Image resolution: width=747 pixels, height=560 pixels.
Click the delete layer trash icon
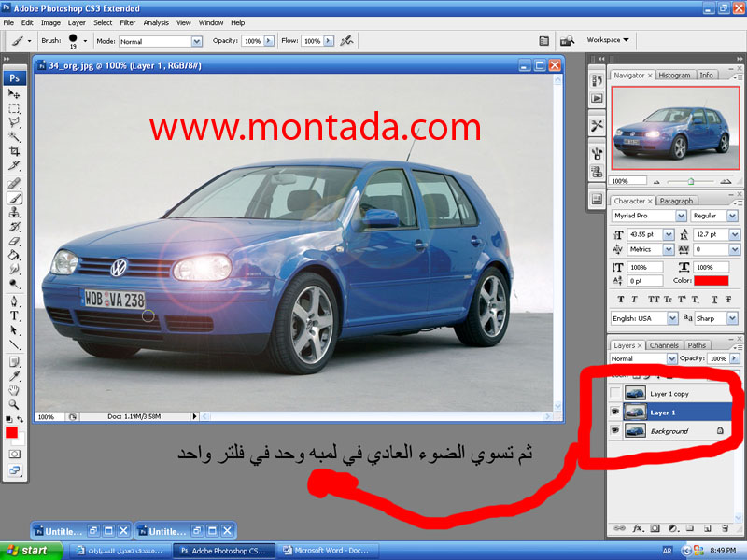point(724,529)
